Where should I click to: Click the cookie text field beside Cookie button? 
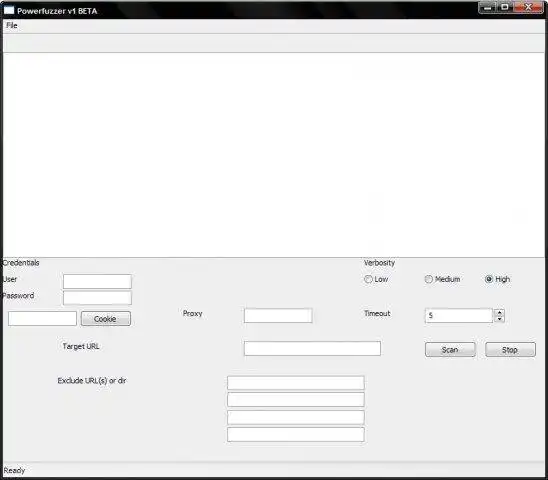click(42, 318)
